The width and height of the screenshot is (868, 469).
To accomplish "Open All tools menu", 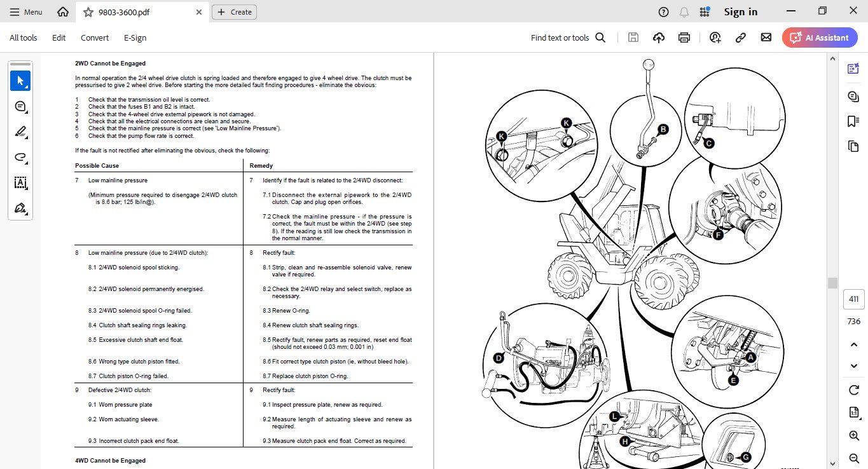I will click(24, 37).
